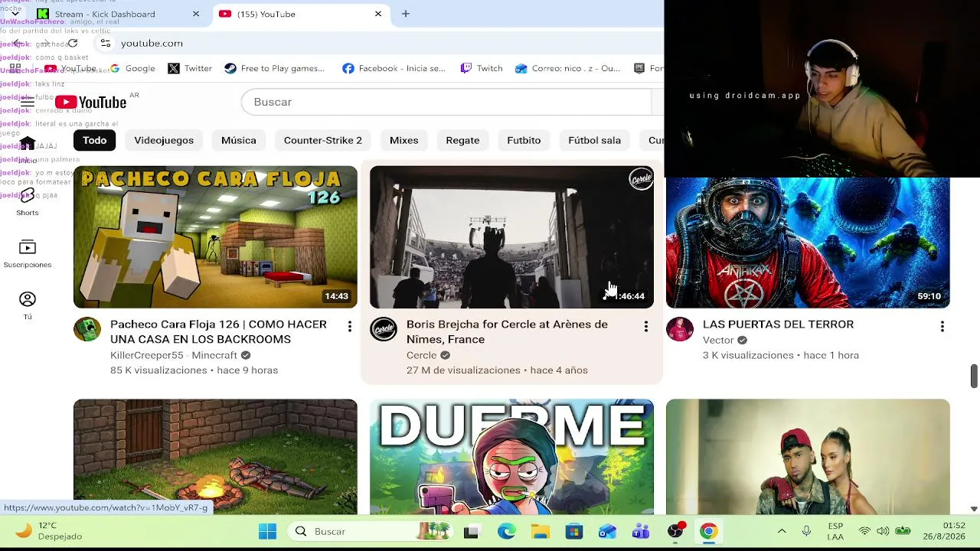Launch Microsoft Edge from the taskbar
The height and width of the screenshot is (551, 980).
[x=506, y=531]
